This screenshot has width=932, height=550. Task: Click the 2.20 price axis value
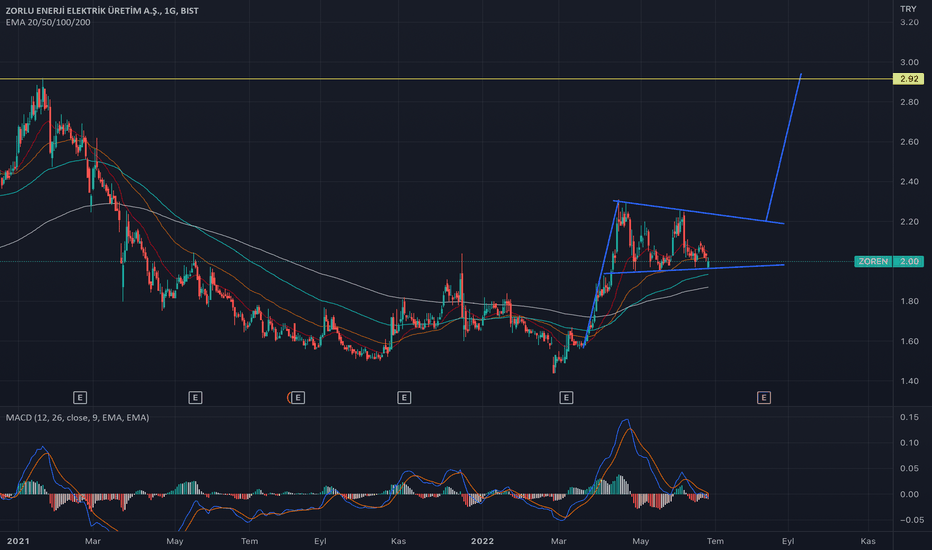coord(909,222)
